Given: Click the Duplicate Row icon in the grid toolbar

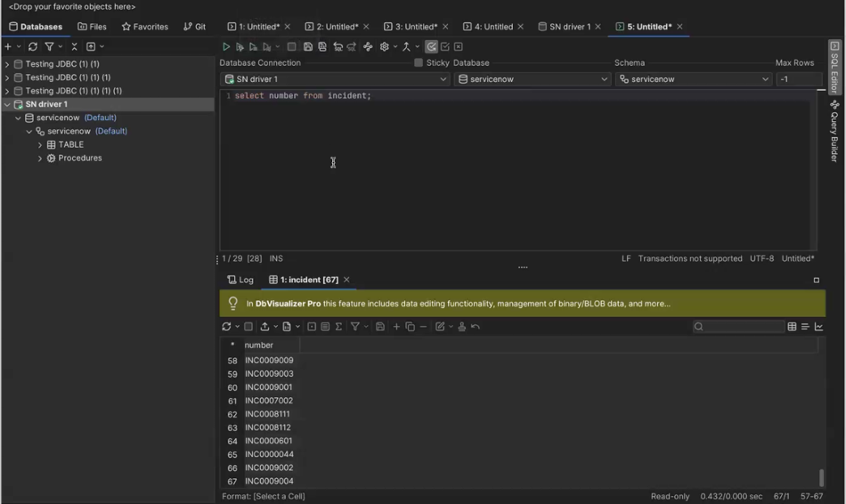Looking at the screenshot, I should [x=410, y=327].
